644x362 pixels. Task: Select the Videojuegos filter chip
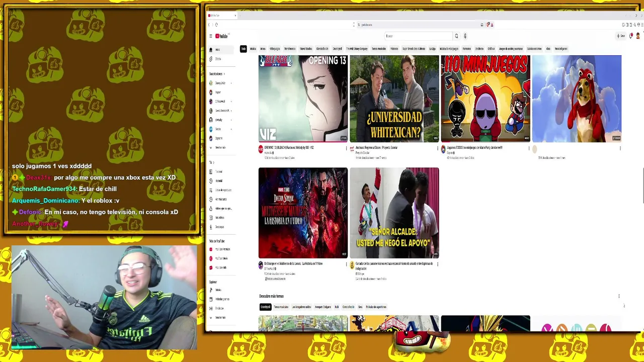[275, 49]
